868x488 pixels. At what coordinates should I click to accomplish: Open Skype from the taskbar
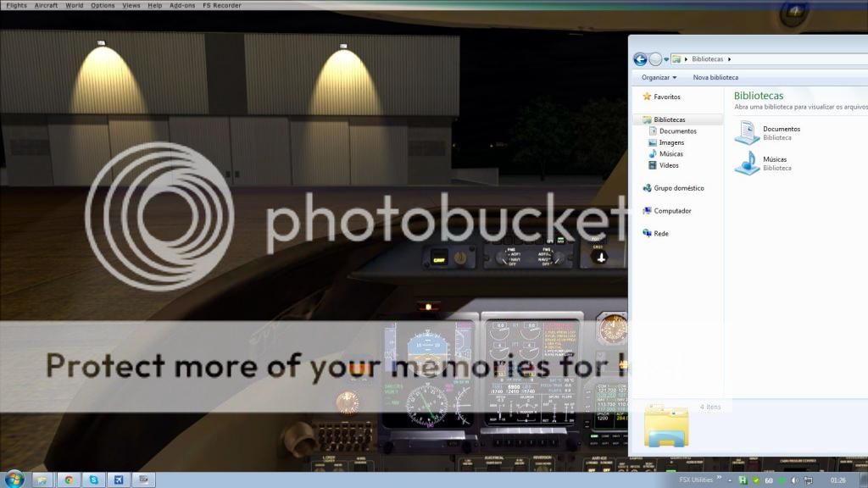93,480
